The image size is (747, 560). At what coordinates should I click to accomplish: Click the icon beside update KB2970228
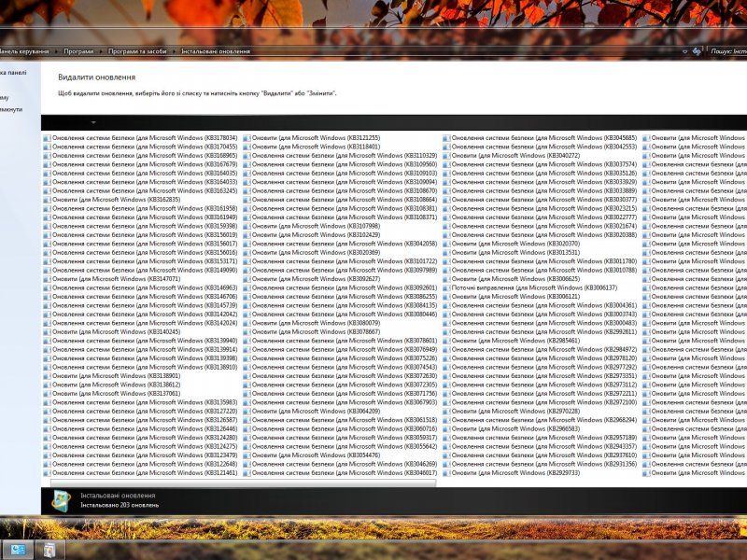pos(446,412)
